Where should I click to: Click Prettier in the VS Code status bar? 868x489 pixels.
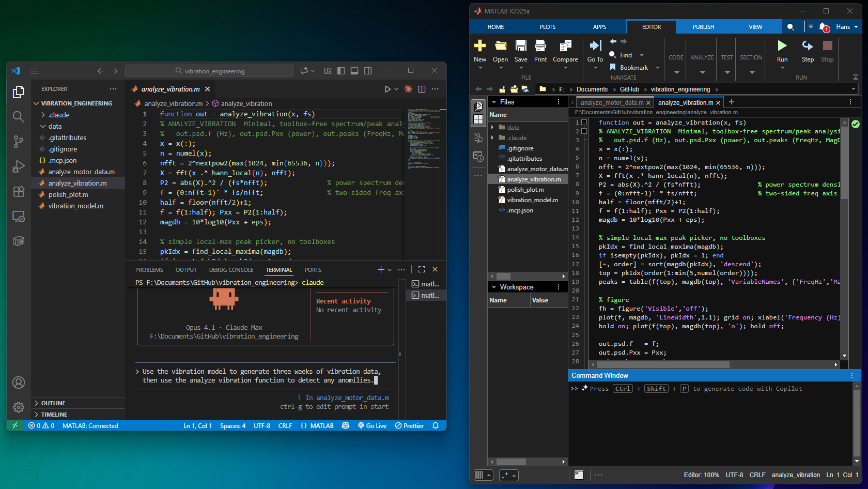click(x=409, y=426)
